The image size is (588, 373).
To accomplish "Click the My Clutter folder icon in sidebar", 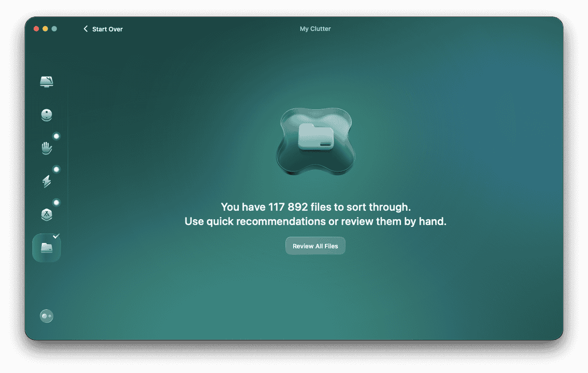I will point(47,247).
